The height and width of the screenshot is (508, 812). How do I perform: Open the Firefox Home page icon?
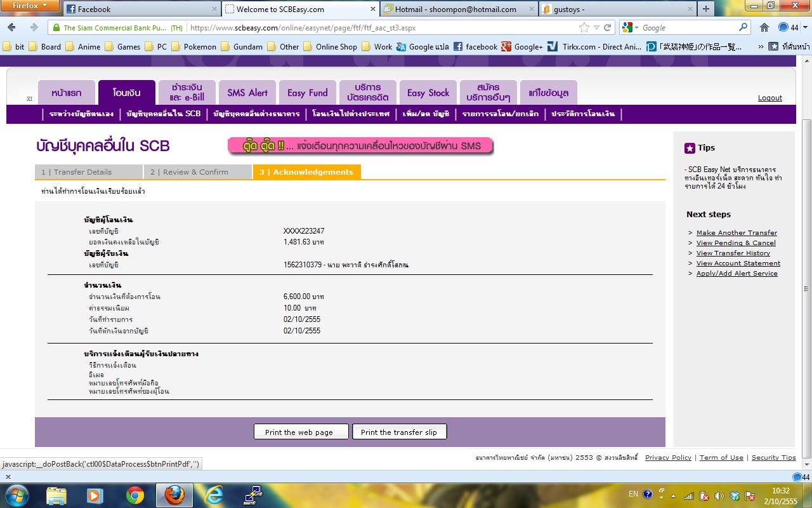(x=764, y=27)
